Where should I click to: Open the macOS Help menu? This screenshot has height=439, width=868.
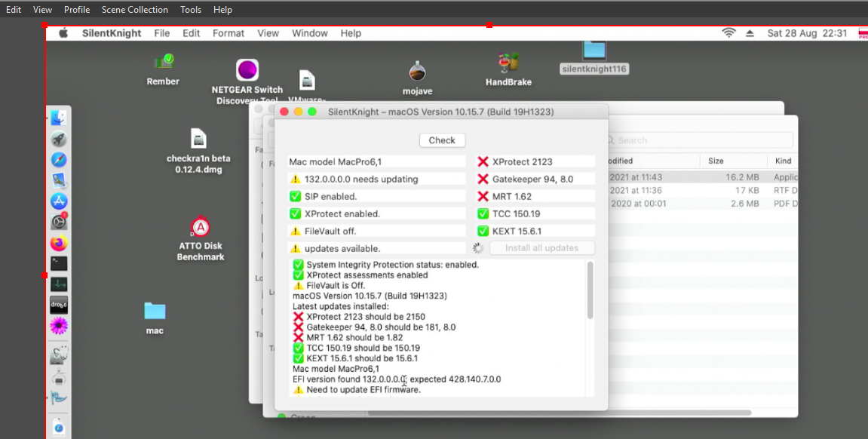pos(351,33)
